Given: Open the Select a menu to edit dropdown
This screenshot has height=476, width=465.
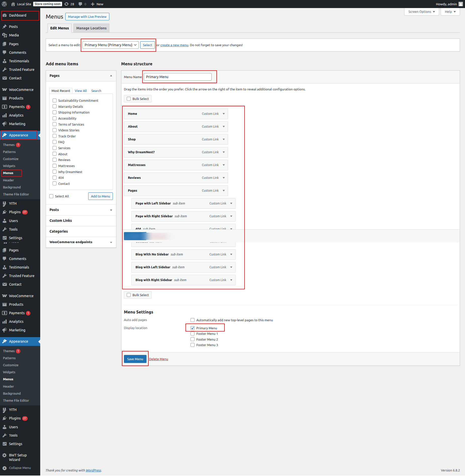Looking at the screenshot, I should [x=110, y=45].
